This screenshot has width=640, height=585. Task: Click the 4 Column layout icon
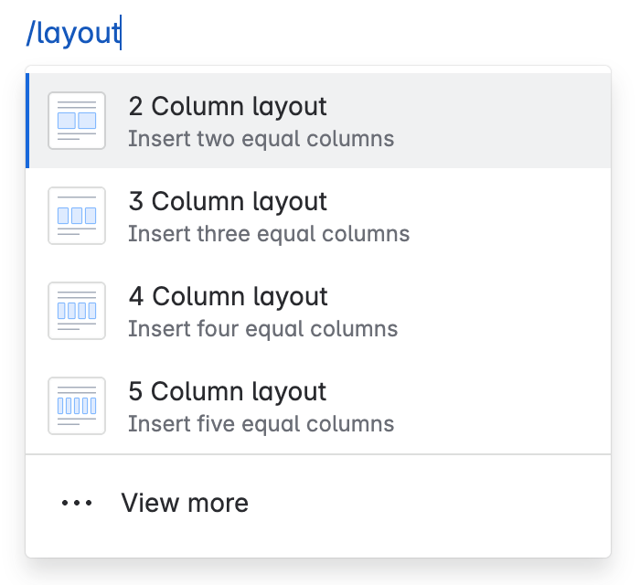pyautogui.click(x=77, y=311)
